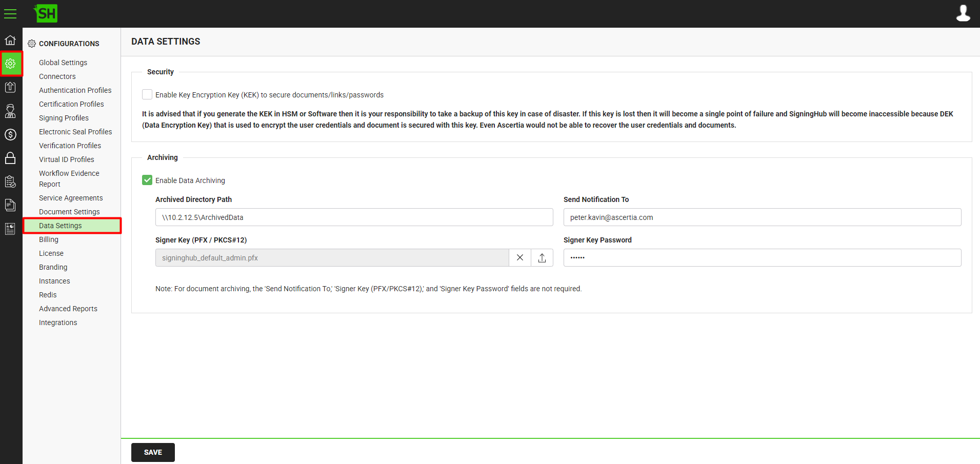Click the gear icon beside CONFIGURATIONS heading

tap(32, 44)
